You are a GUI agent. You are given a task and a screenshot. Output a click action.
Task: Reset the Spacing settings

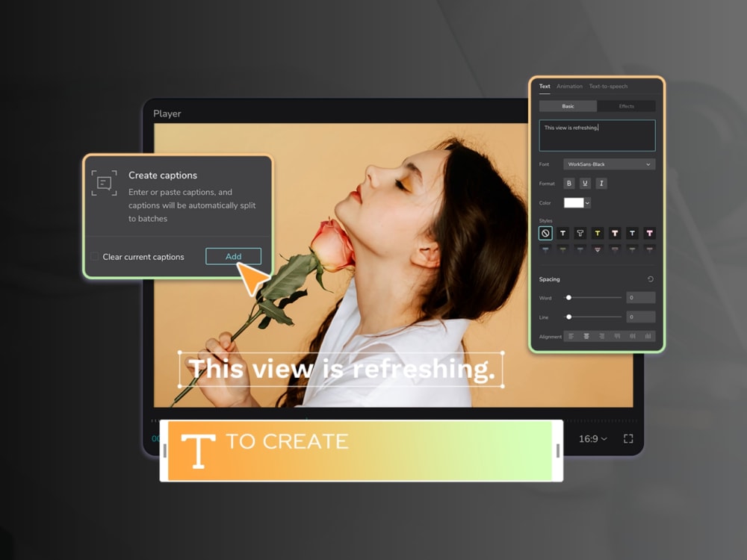[x=651, y=279]
